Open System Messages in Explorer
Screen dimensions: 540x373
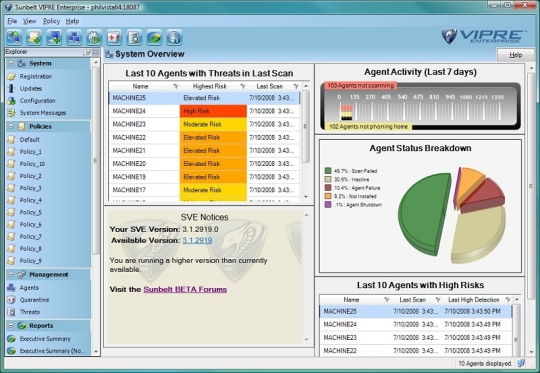[x=43, y=113]
